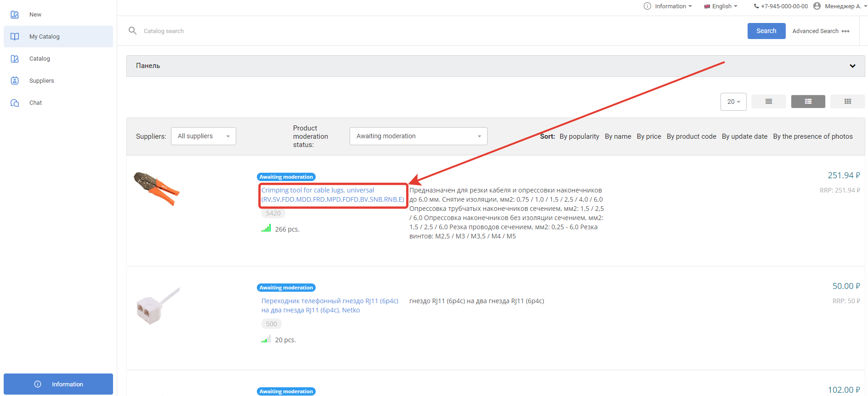This screenshot has height=396, width=868.
Task: Click the blue Search button
Action: [x=766, y=31]
